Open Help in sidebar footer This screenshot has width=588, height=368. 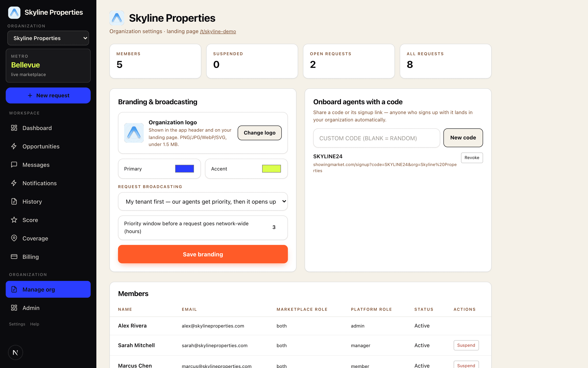(35, 324)
